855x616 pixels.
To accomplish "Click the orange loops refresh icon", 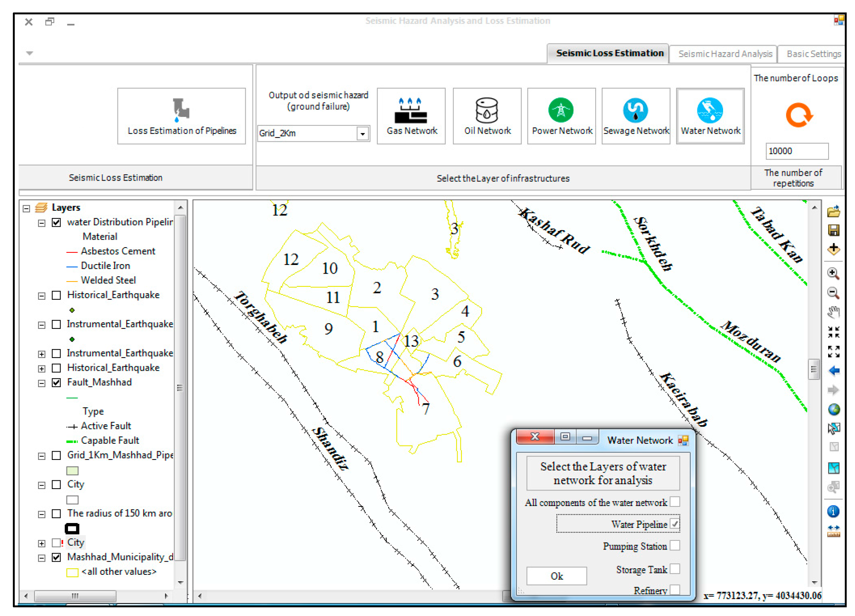I will tap(798, 115).
